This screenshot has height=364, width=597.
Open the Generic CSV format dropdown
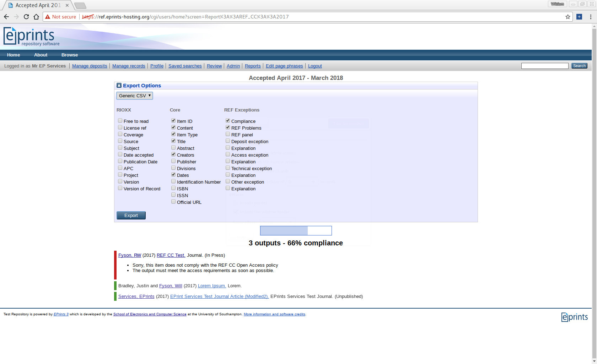pos(135,96)
